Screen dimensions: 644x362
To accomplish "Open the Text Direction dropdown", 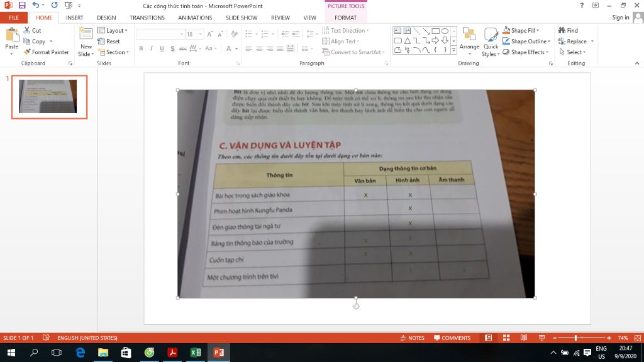I will [345, 30].
